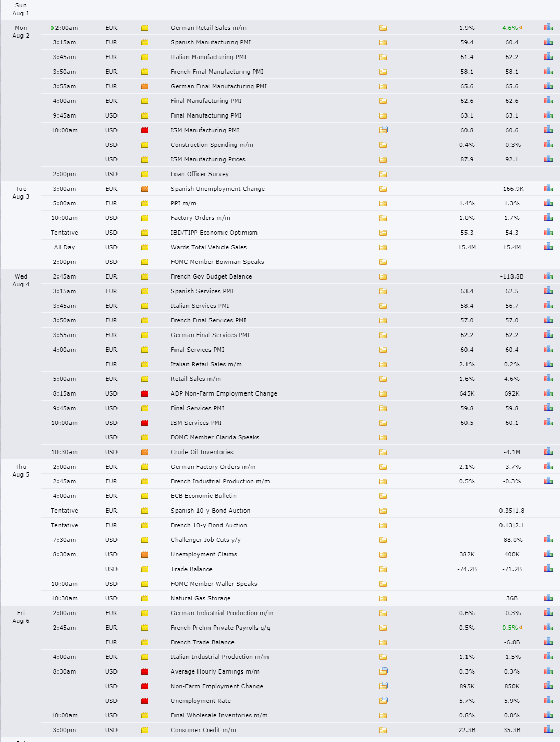Click graph icon for German Retail Sales
Image resolution: width=560 pixels, height=742 pixels.
pos(548,27)
